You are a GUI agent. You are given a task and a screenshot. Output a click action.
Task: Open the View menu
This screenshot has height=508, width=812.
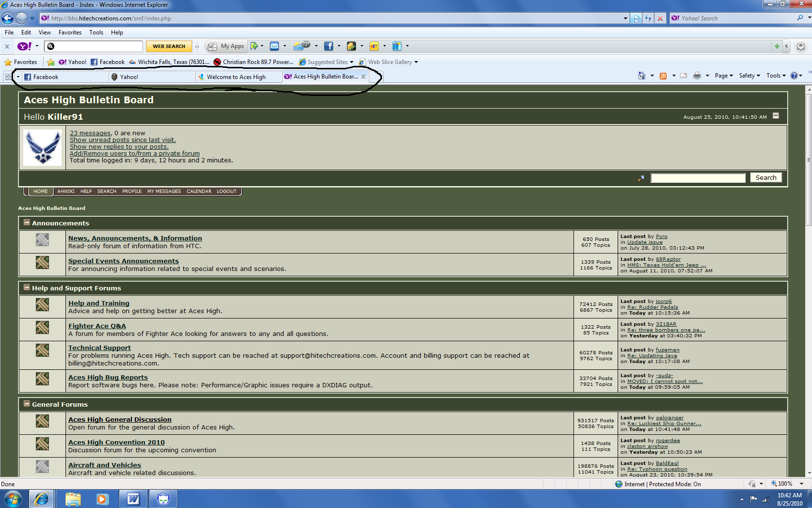pos(45,32)
